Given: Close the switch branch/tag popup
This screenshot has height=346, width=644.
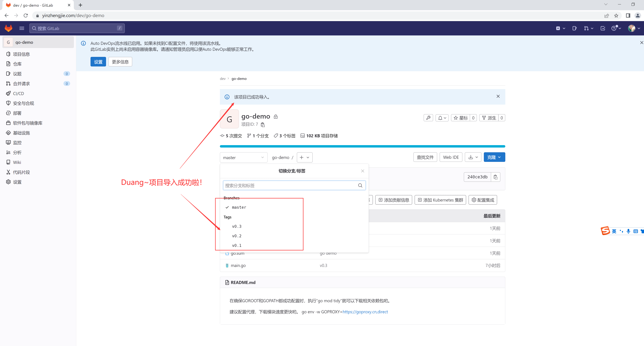Looking at the screenshot, I should [x=363, y=171].
